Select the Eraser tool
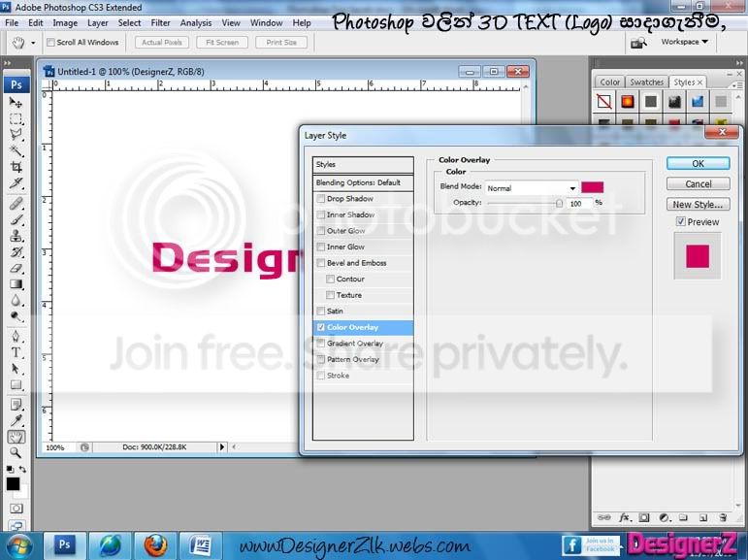Screen dimensions: 748x560 [x=16, y=268]
